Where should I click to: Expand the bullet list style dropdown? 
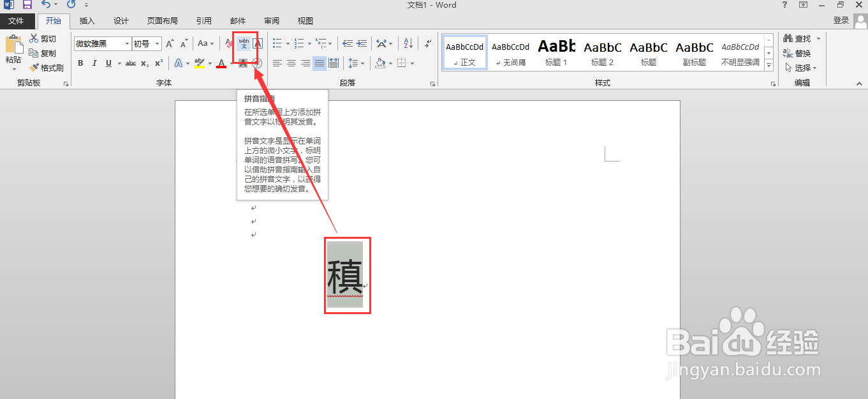pyautogui.click(x=288, y=43)
